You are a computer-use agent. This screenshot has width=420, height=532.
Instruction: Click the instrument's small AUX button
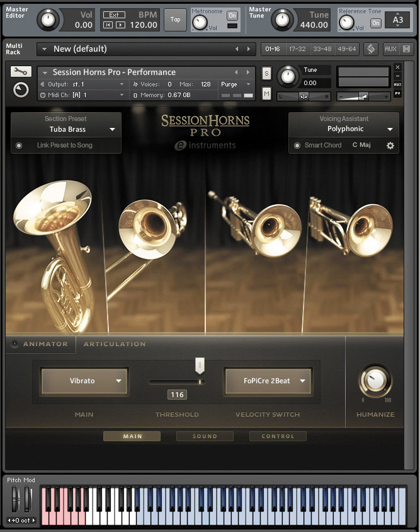[397, 84]
